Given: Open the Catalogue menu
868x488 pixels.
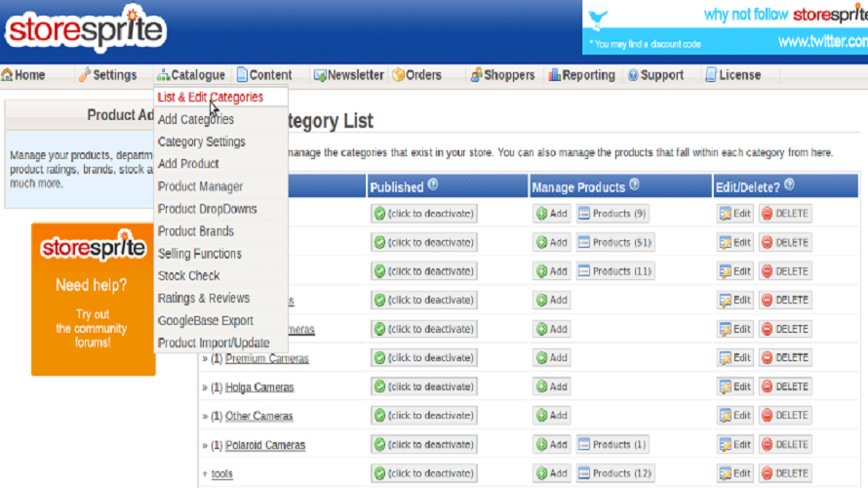Looking at the screenshot, I should tap(191, 75).
